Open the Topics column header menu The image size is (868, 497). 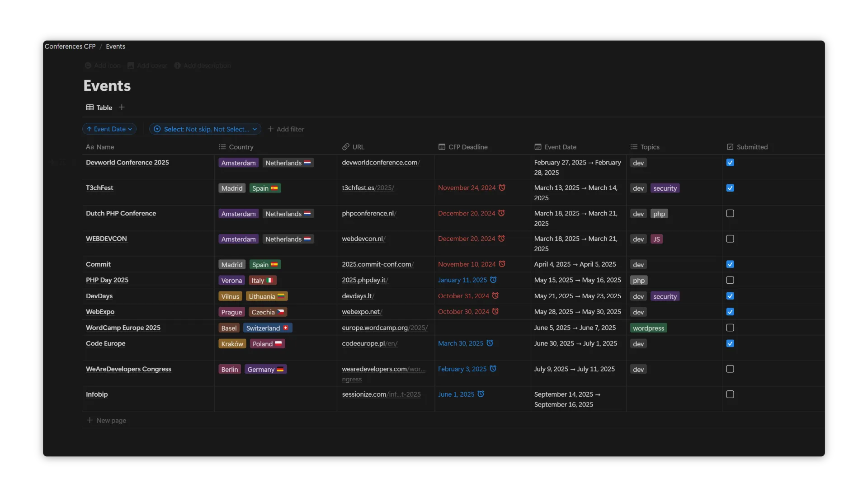point(649,147)
